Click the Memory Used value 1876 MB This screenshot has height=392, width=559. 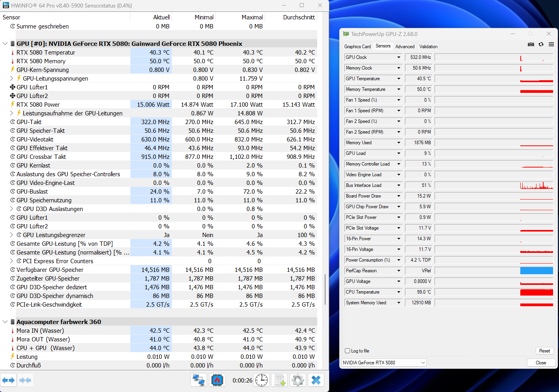click(x=419, y=143)
